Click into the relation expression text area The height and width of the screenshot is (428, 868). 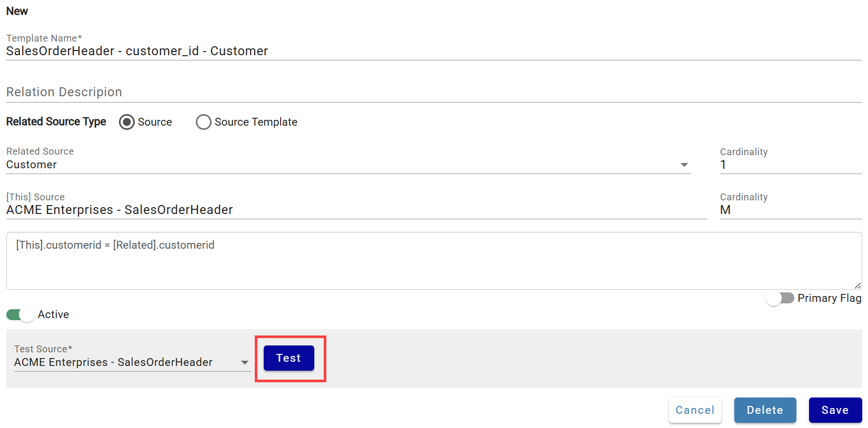[434, 261]
